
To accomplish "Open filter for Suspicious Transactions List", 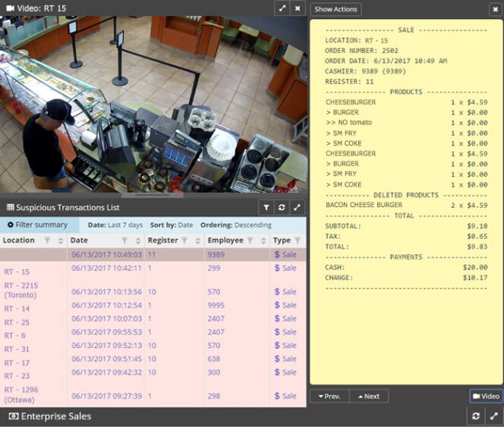I will (x=266, y=207).
